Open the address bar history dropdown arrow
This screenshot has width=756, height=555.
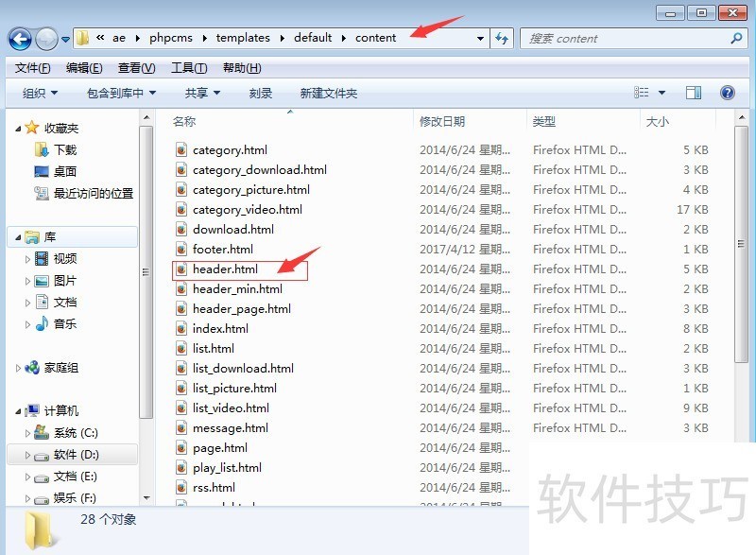[480, 39]
